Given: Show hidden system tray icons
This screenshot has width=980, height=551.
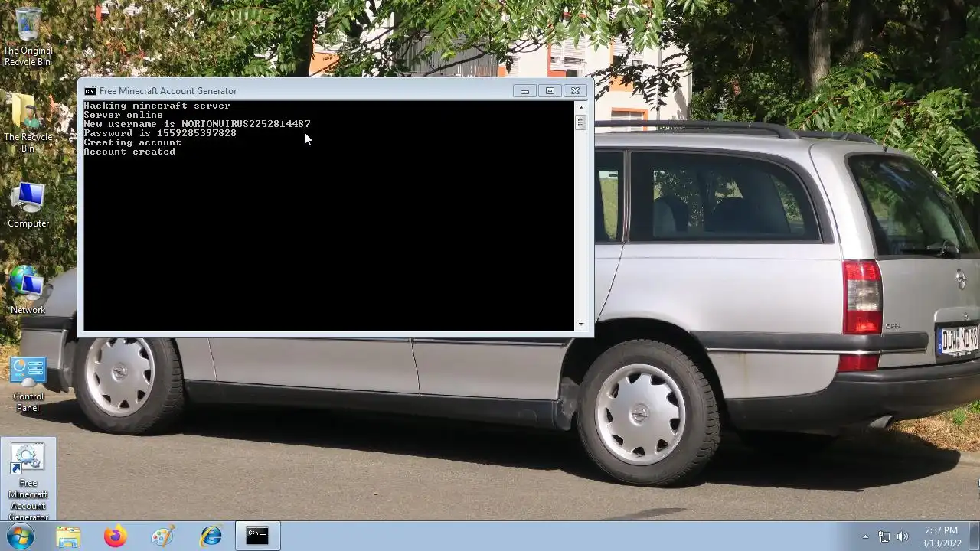Looking at the screenshot, I should (x=865, y=536).
